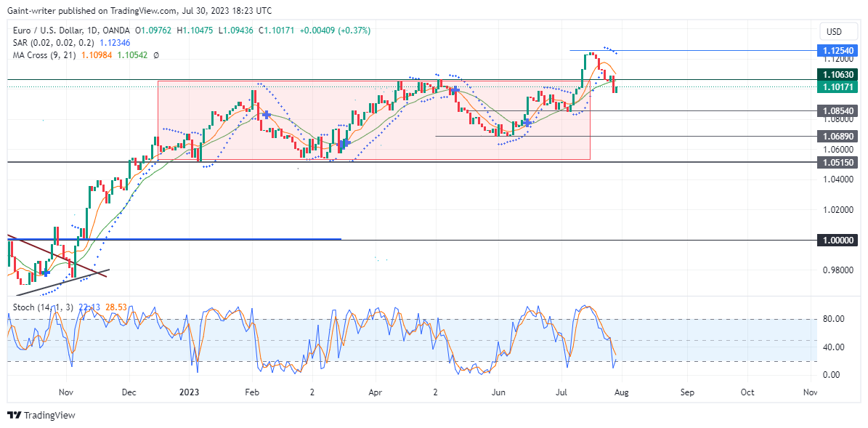Select the thick blue line at 1.00000
Image resolution: width=868 pixels, height=428 pixels.
(x=174, y=239)
